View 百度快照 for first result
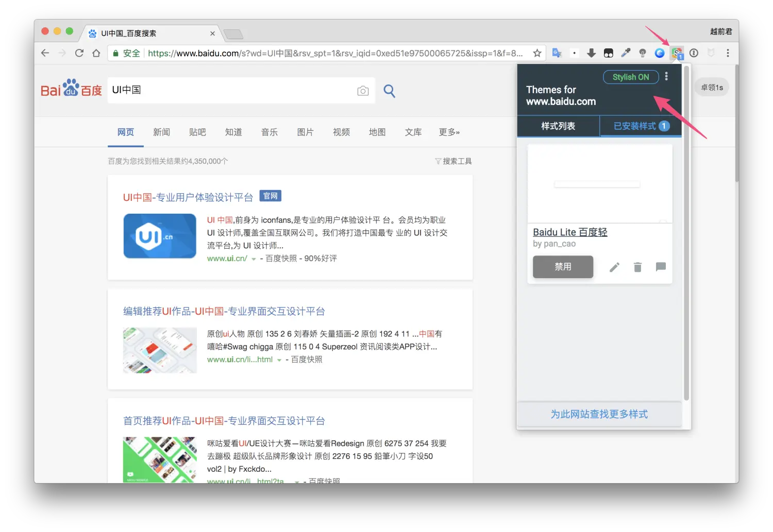Image resolution: width=773 pixels, height=532 pixels. click(x=281, y=259)
